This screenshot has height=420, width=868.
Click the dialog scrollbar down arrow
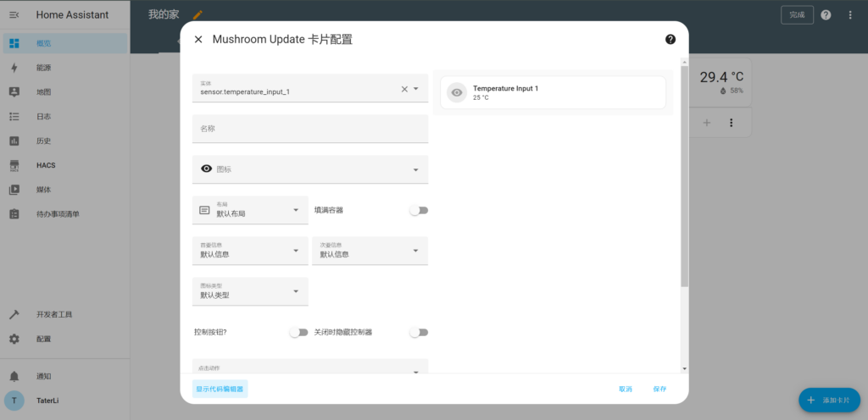click(685, 368)
